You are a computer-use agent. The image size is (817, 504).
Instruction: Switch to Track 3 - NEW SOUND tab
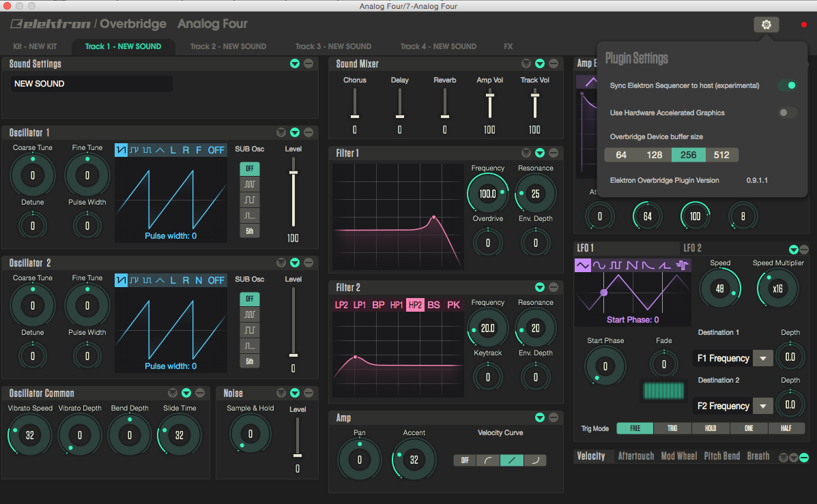334,46
